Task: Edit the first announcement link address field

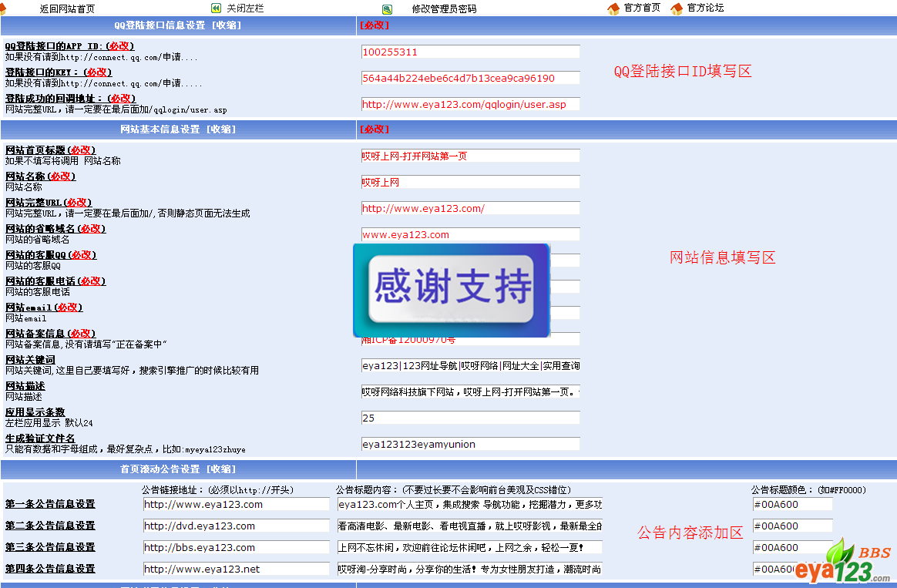Action: [x=237, y=505]
